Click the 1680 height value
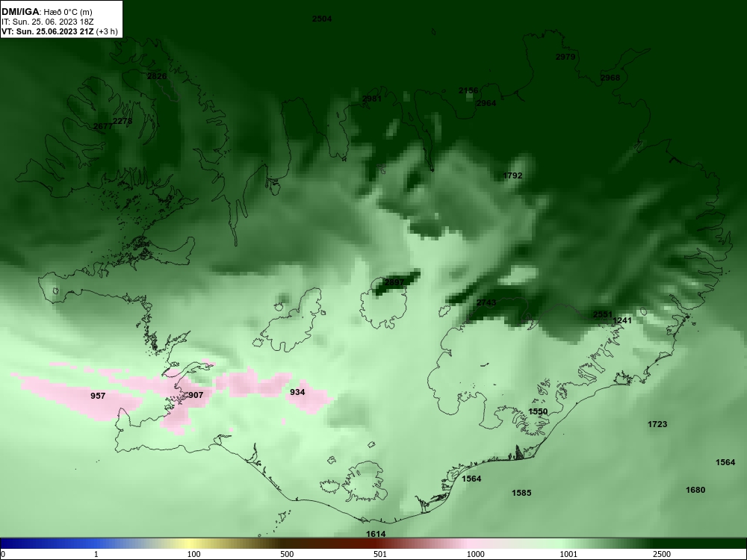 pos(695,490)
